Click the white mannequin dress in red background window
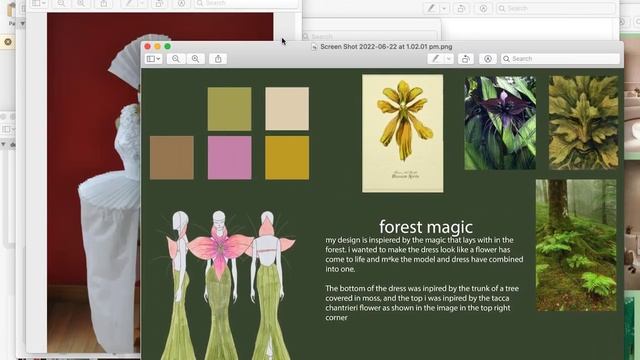Viewport: 640px width, 360px height. (110, 192)
